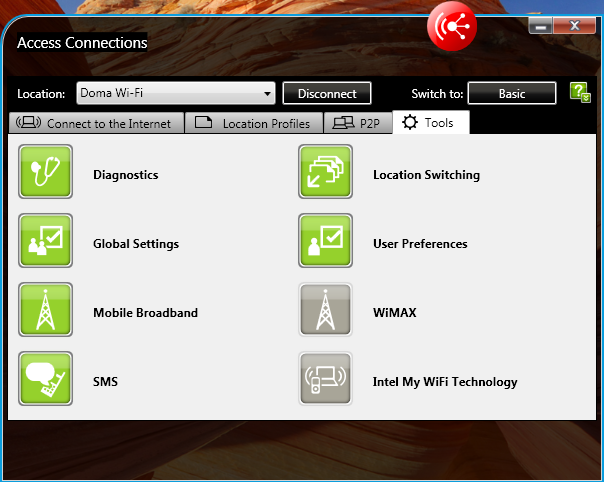The image size is (604, 482).
Task: Open the Diagnostics stethoscope icon
Action: point(46,172)
